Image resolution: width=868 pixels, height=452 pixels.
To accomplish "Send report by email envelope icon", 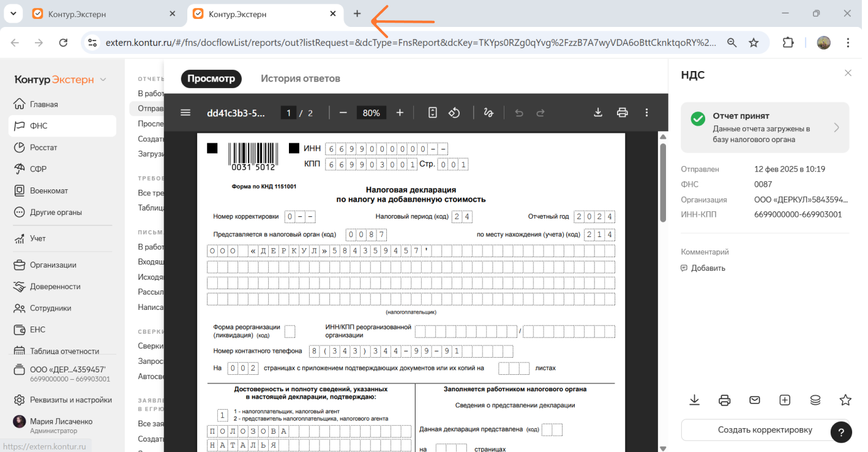I will coord(755,400).
